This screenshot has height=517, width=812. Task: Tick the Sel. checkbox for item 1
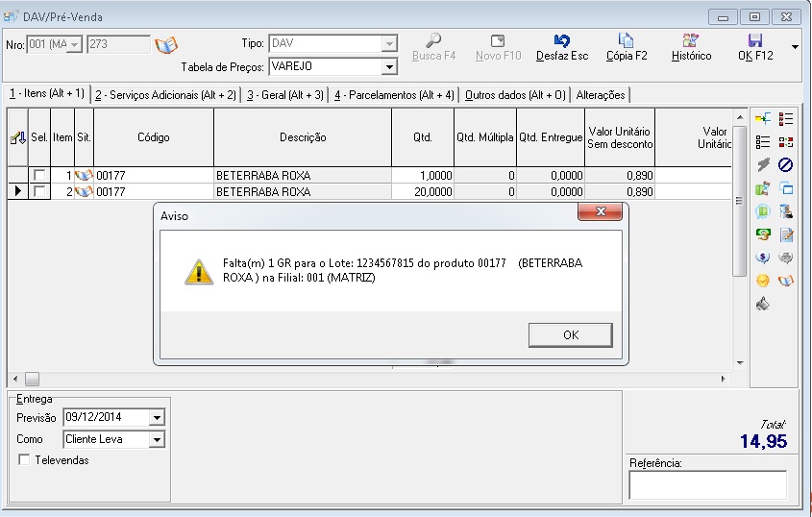click(x=38, y=175)
